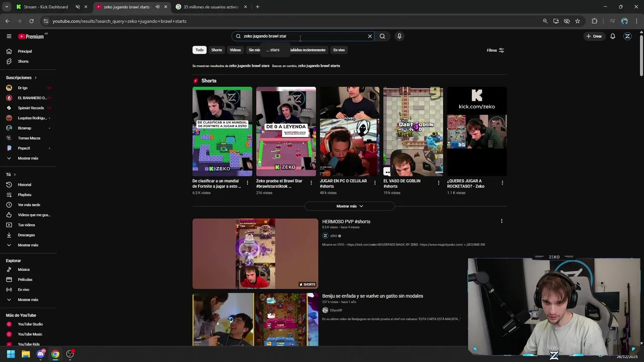644x362 pixels.
Task: Open Spinnin' Records subscription
Action: click(x=31, y=108)
